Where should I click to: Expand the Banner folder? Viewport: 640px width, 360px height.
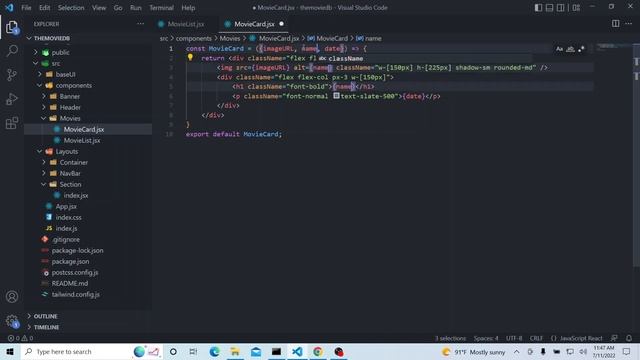coord(44,96)
